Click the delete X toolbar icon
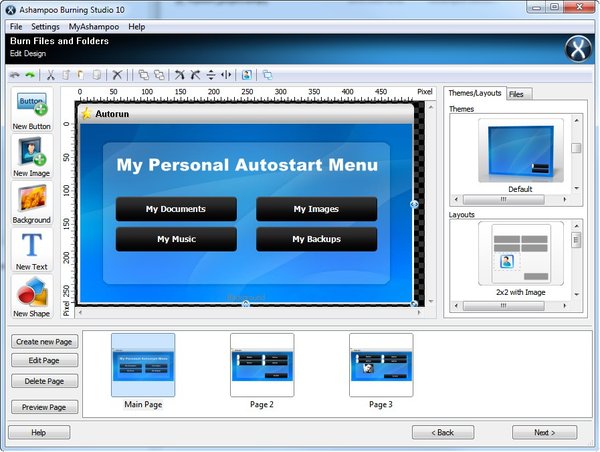 click(x=117, y=75)
